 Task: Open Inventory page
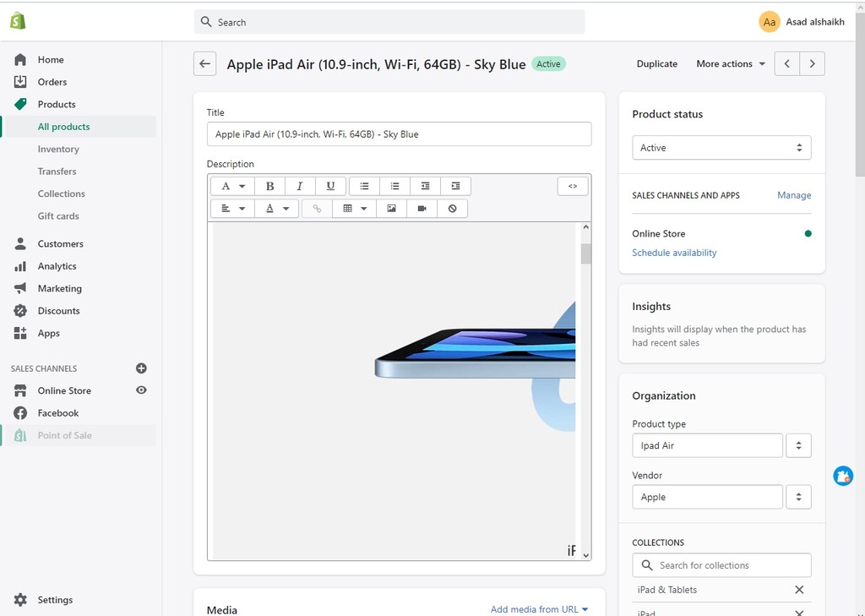pos(58,149)
